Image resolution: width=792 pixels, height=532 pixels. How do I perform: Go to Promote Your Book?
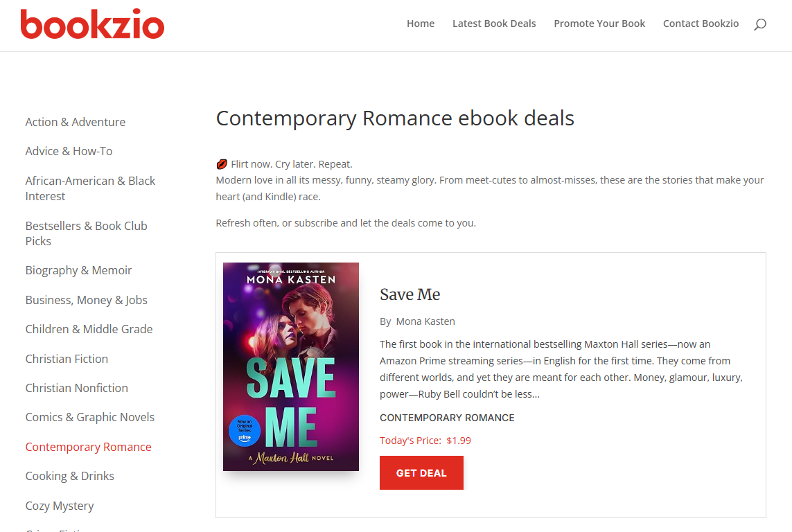click(599, 24)
